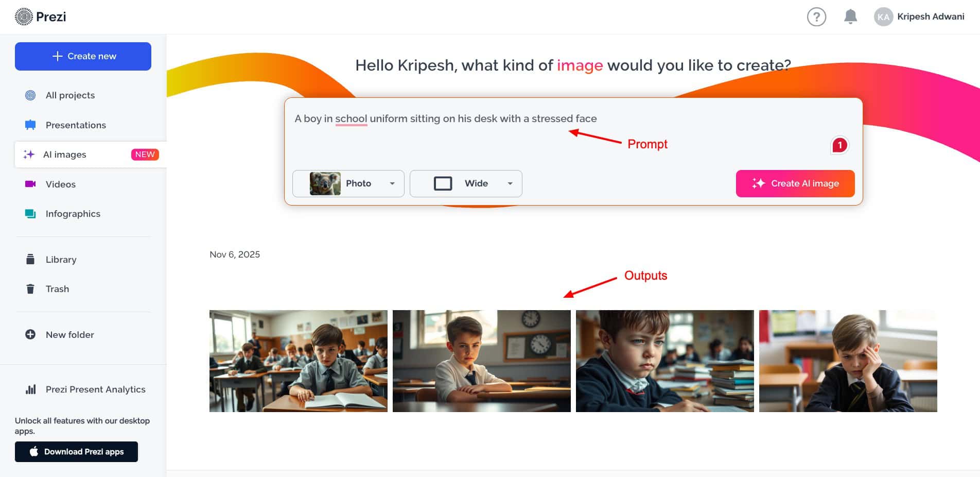980x477 pixels.
Task: Click the Create new button
Action: click(83, 56)
